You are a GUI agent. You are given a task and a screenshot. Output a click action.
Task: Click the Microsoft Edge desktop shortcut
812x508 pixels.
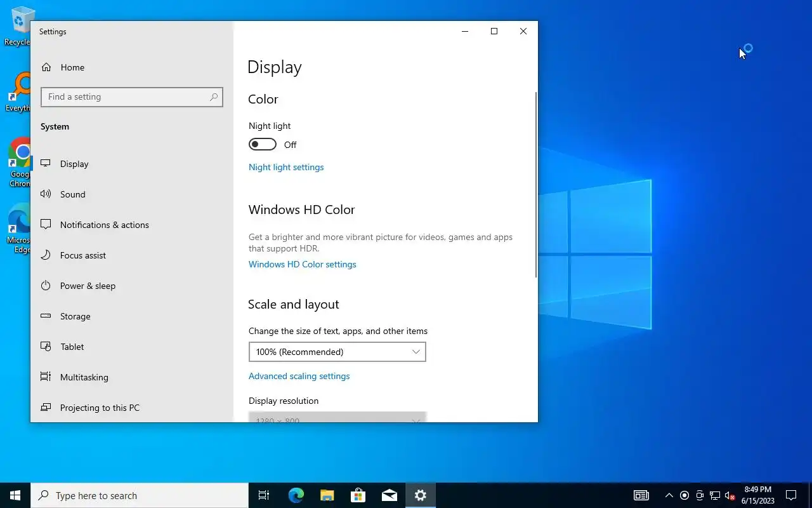point(20,229)
